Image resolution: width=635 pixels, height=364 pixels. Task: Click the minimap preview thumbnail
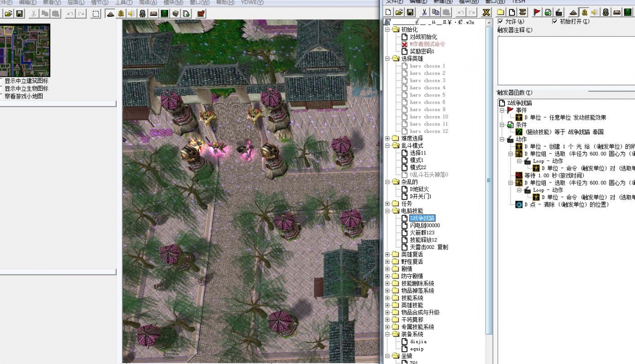tap(25, 51)
